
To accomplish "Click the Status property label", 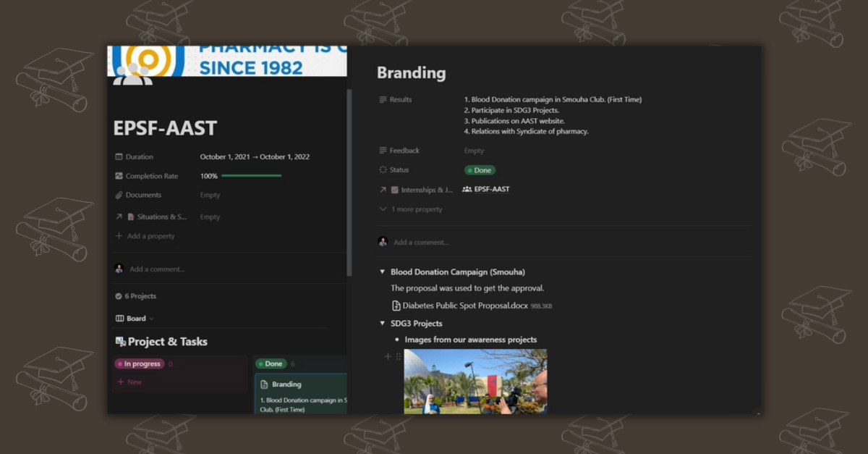I will pos(399,169).
